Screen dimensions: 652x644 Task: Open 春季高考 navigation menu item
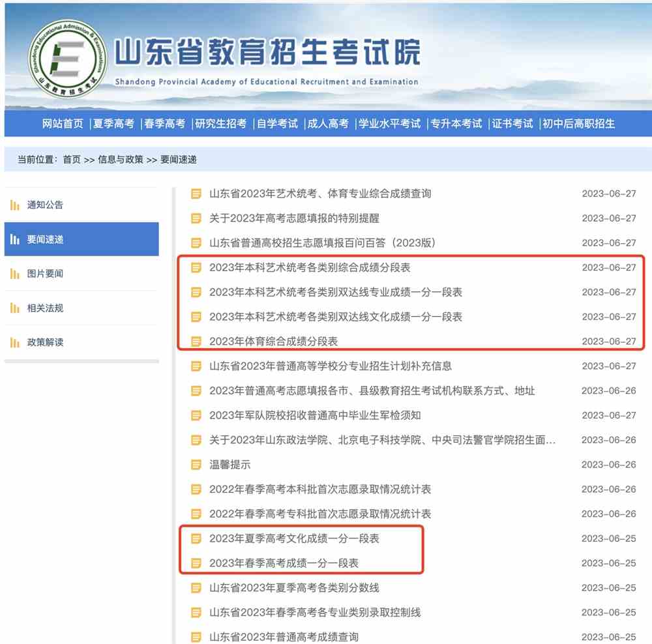point(165,123)
